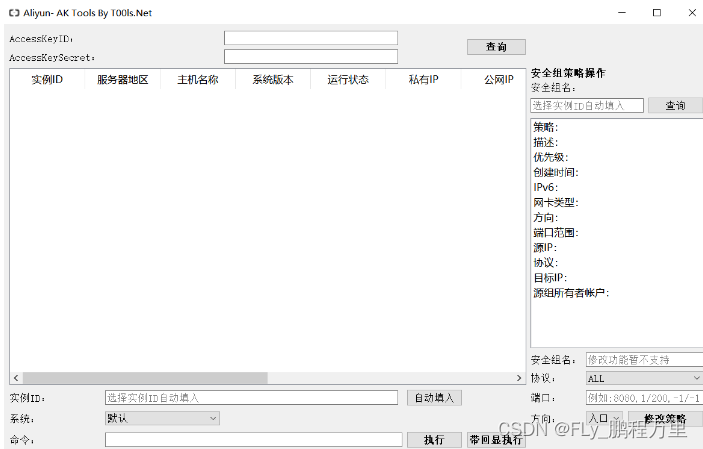Click the 修改策略 button

coord(665,418)
